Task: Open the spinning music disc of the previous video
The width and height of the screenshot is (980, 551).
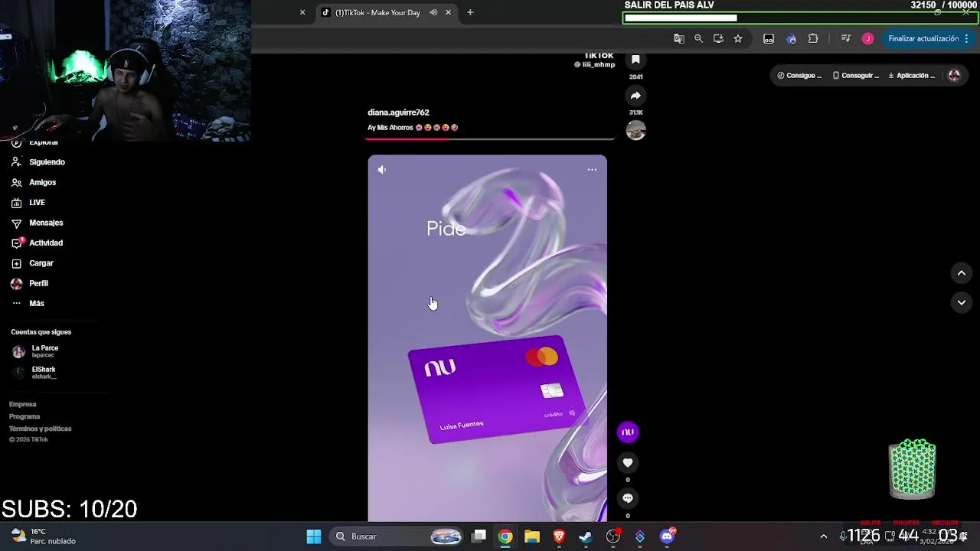Action: (635, 131)
